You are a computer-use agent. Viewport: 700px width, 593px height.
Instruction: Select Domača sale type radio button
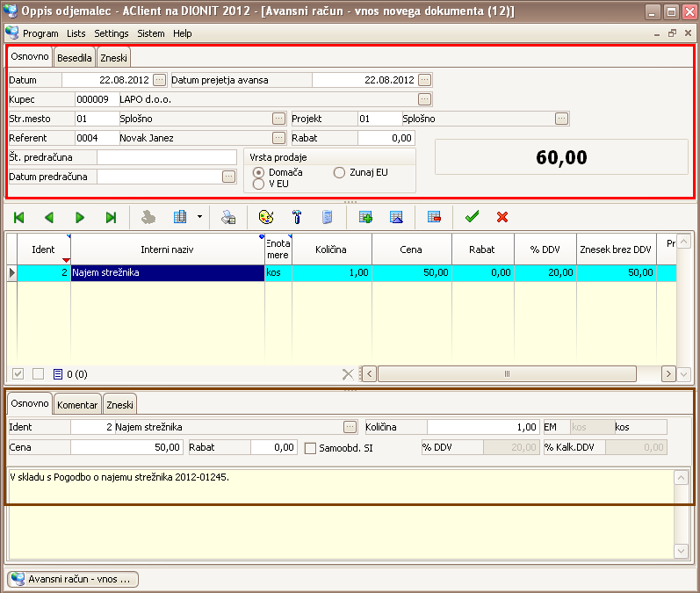click(258, 172)
